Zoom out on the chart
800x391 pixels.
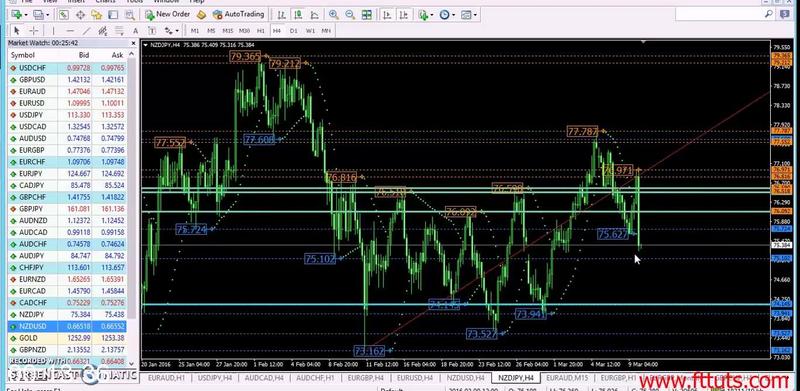[350, 15]
